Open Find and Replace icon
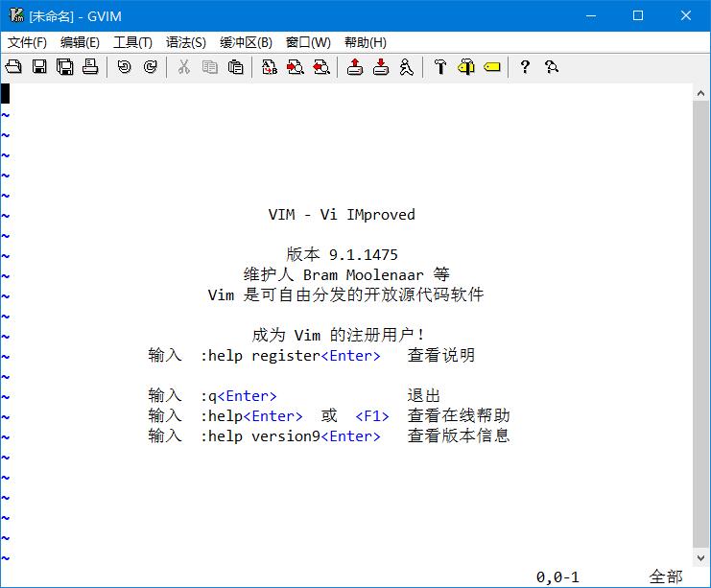 pos(270,67)
